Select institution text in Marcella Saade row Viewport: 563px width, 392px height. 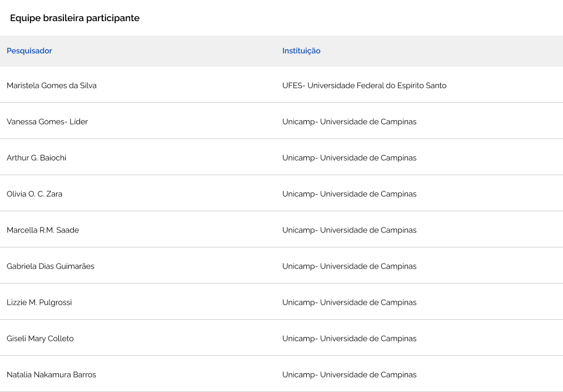[349, 230]
